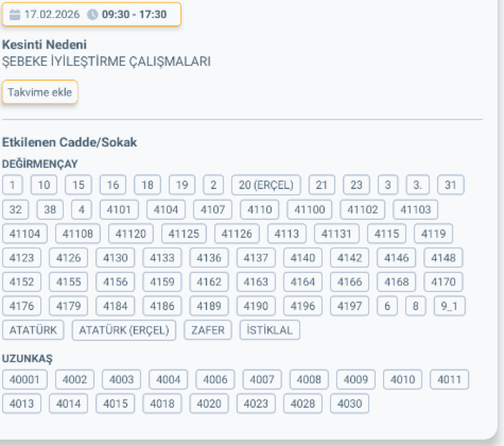Click the clock icon beside 09:30 - 17:30
The width and height of the screenshot is (504, 446).
93,14
